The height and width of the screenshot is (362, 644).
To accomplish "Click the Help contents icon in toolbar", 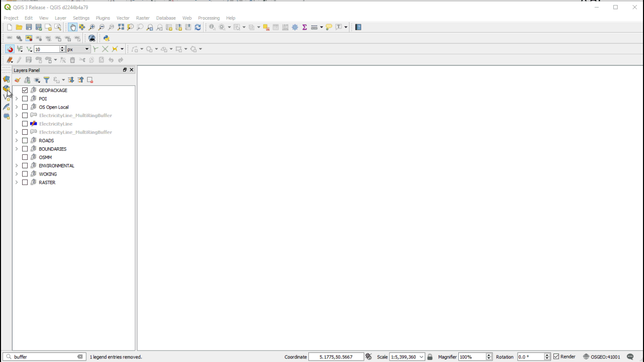I will 358,27.
